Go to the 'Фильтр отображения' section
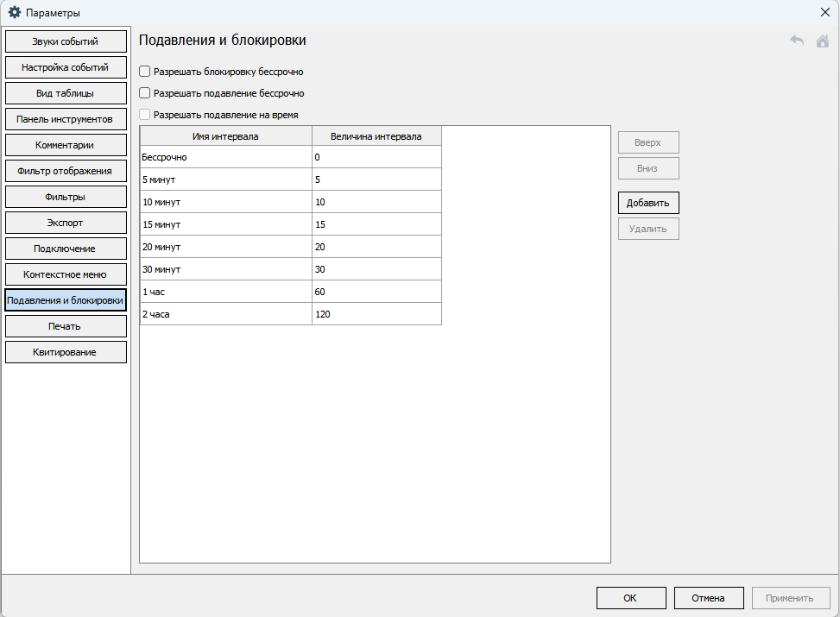 pos(66,171)
